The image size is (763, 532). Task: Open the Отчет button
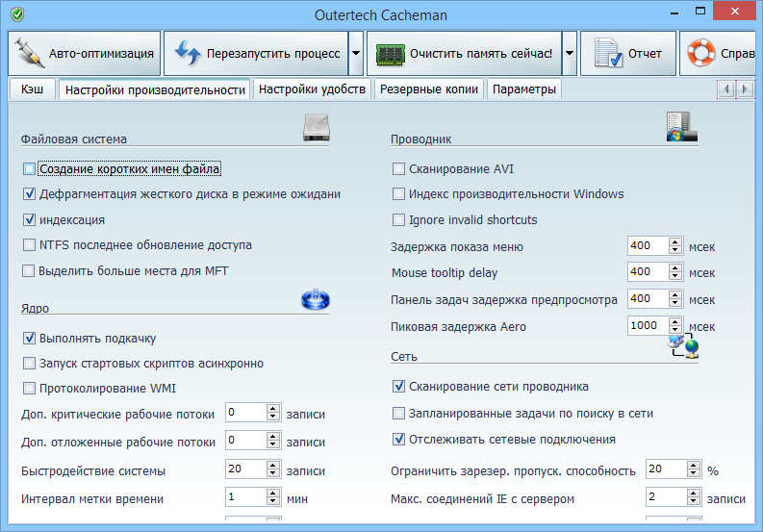628,53
